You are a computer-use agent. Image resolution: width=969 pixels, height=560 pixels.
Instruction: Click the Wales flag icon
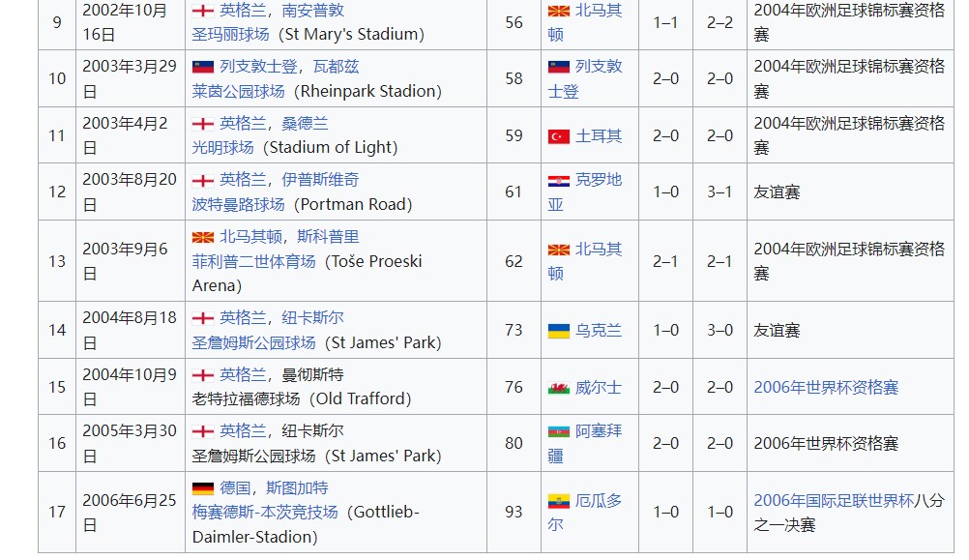pyautogui.click(x=559, y=388)
